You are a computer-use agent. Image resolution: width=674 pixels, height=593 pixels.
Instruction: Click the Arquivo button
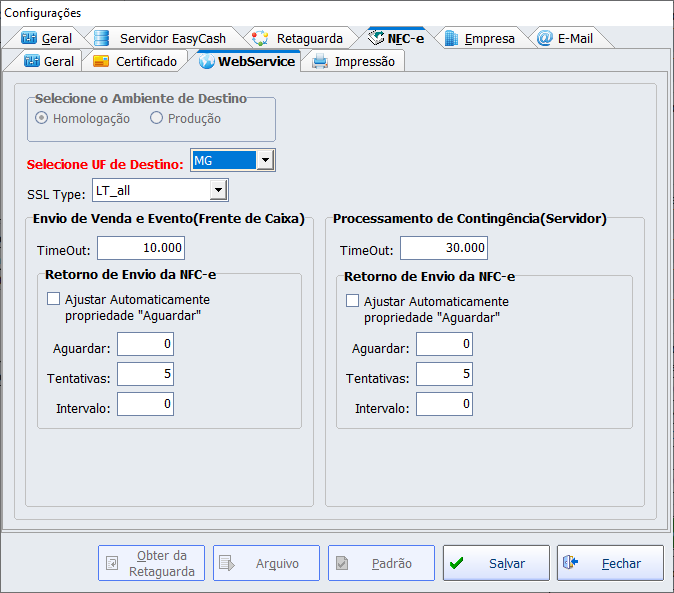[x=266, y=563]
